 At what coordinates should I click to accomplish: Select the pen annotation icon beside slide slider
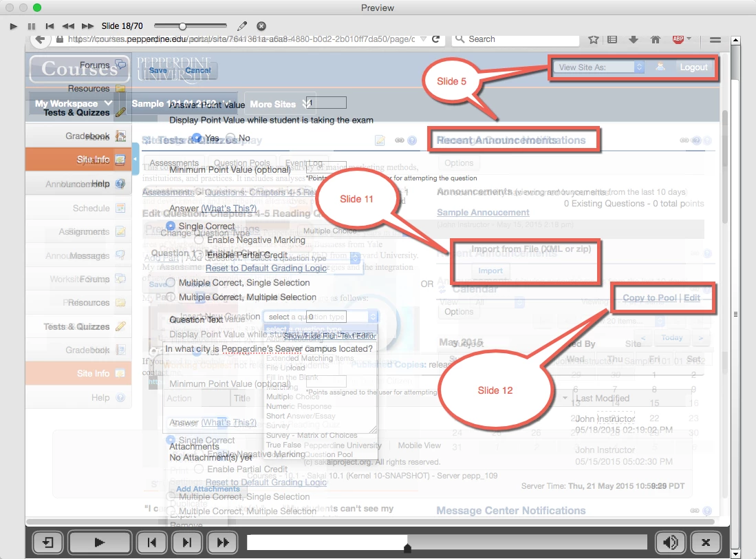point(243,26)
